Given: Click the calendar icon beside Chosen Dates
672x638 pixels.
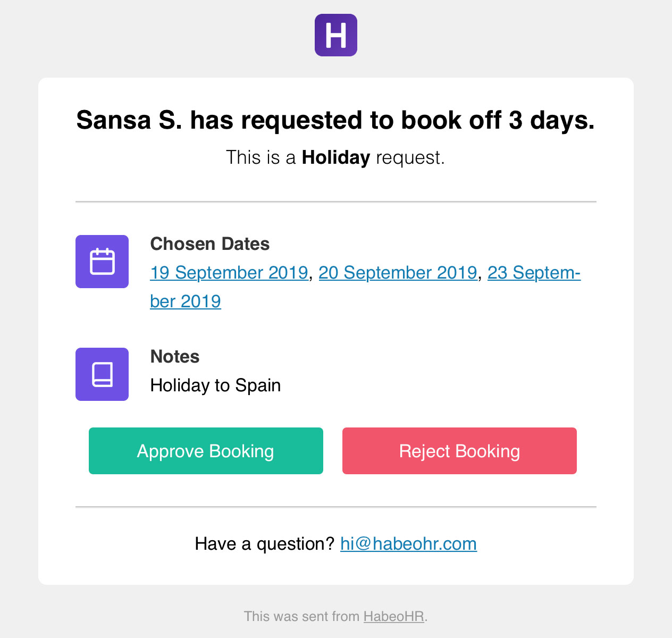Looking at the screenshot, I should pyautogui.click(x=102, y=262).
